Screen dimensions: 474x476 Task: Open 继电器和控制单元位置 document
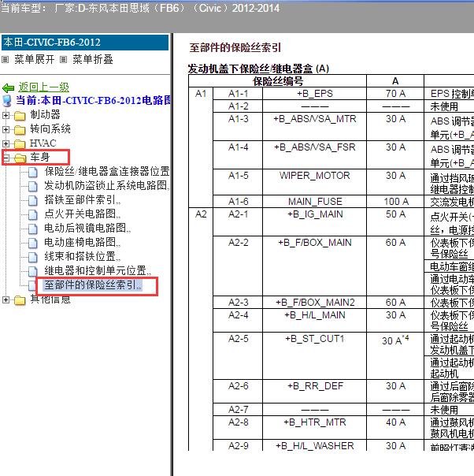tap(98, 270)
